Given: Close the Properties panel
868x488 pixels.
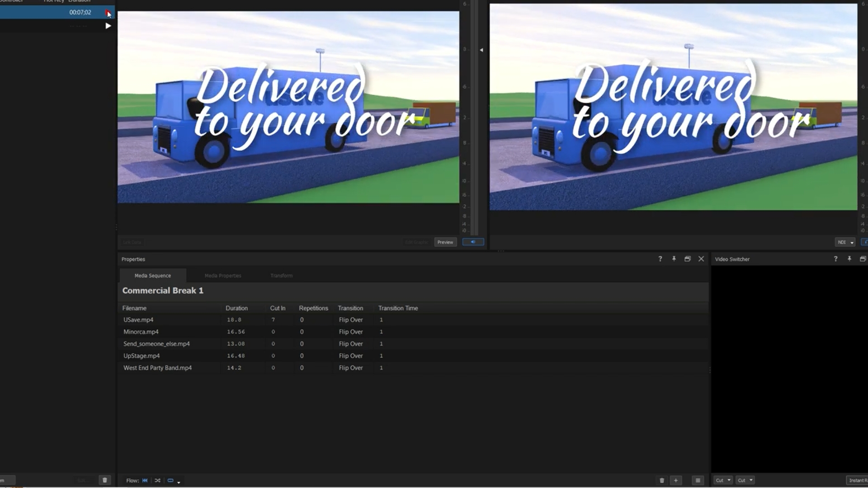Looking at the screenshot, I should coord(701,259).
